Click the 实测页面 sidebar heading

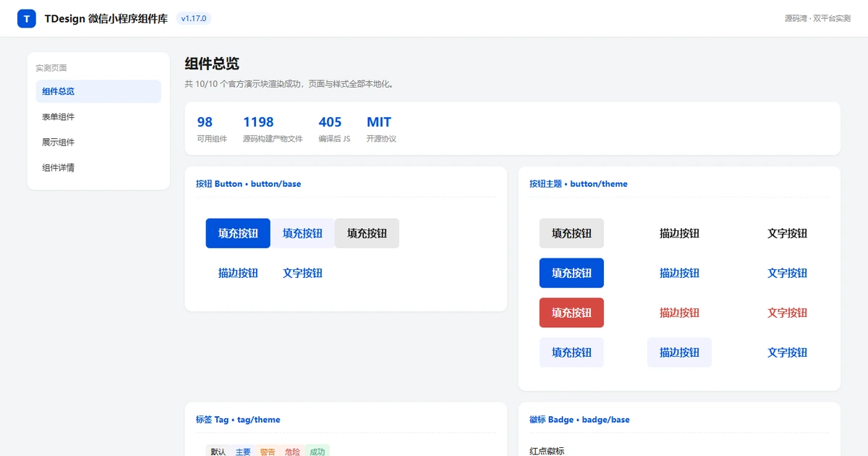click(x=51, y=68)
